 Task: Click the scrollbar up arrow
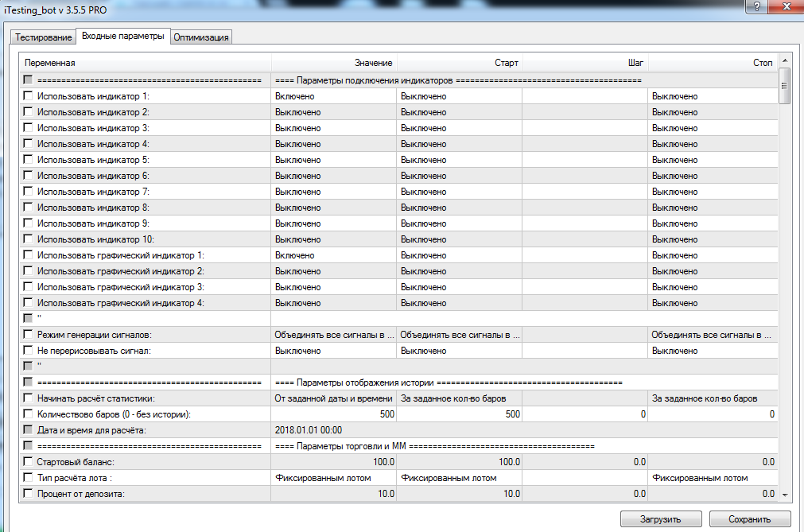coord(784,61)
